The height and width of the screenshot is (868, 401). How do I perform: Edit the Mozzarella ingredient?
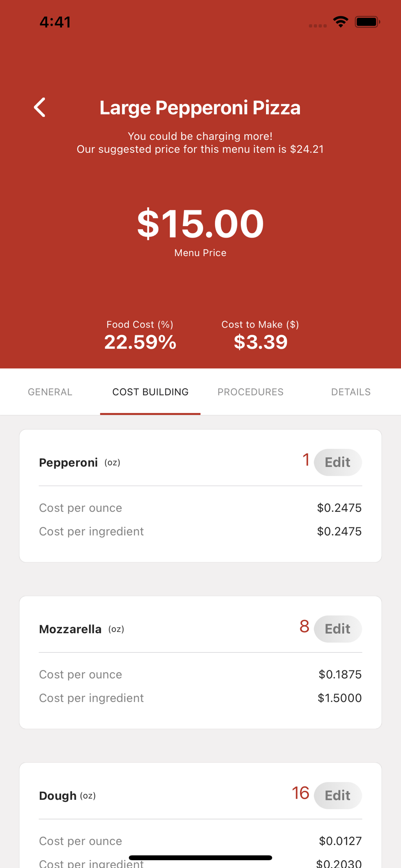tap(338, 629)
